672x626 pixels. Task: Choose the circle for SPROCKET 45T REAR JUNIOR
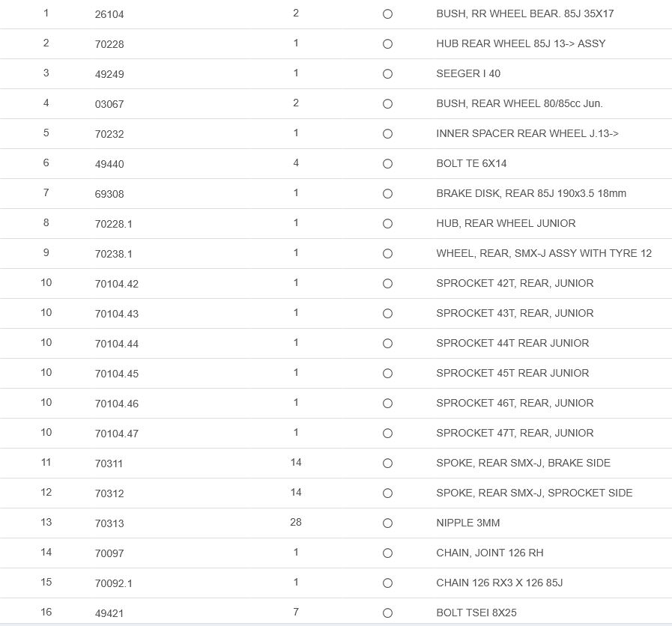tap(387, 374)
